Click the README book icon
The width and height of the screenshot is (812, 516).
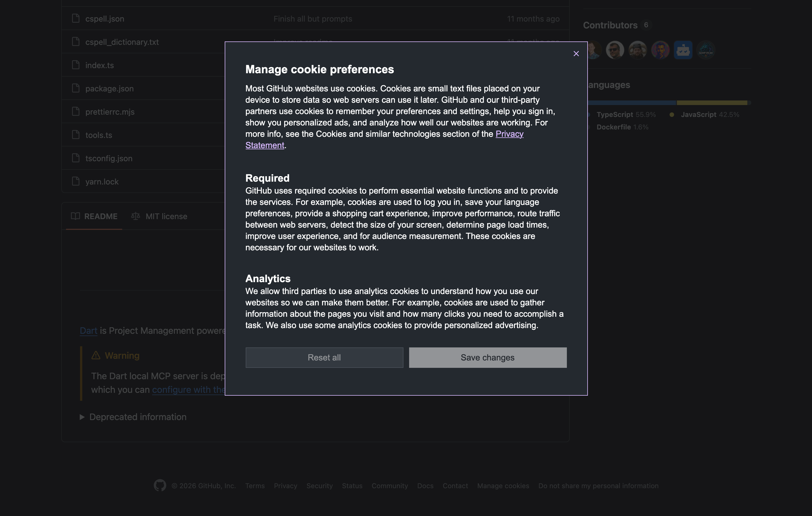pos(75,216)
